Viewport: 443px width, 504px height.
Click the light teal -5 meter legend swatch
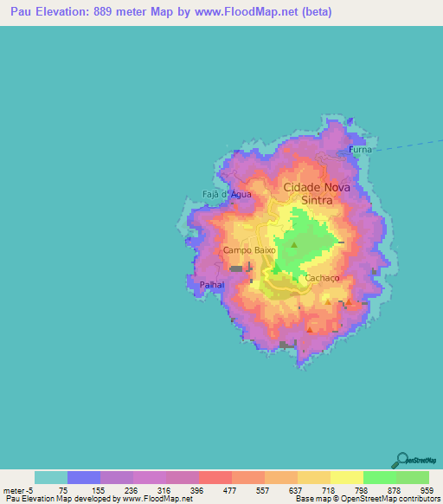(x=51, y=478)
